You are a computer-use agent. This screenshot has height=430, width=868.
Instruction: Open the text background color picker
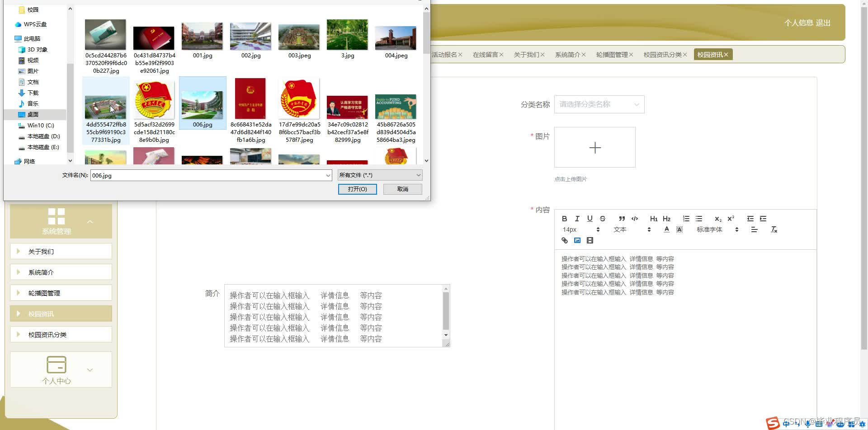679,229
